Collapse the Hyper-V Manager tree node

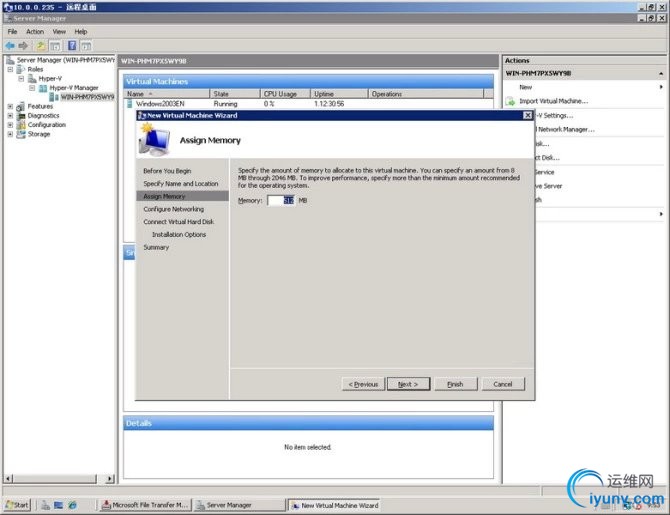[x=32, y=88]
